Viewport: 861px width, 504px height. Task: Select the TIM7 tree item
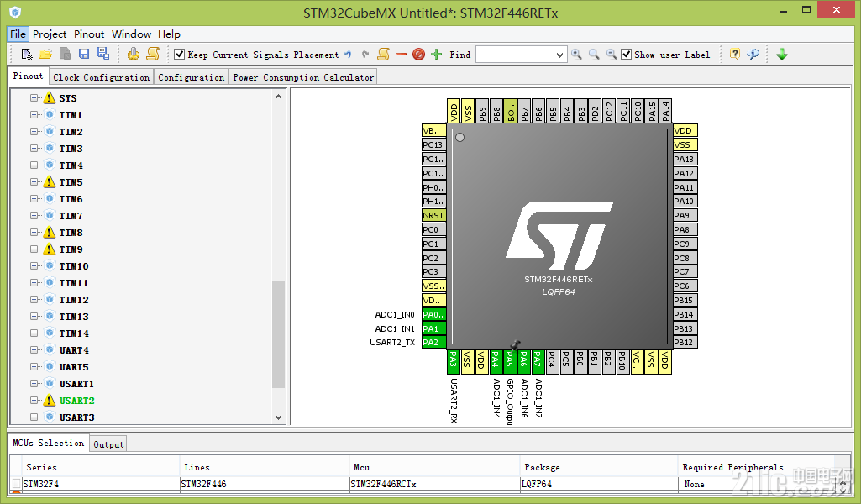(71, 216)
